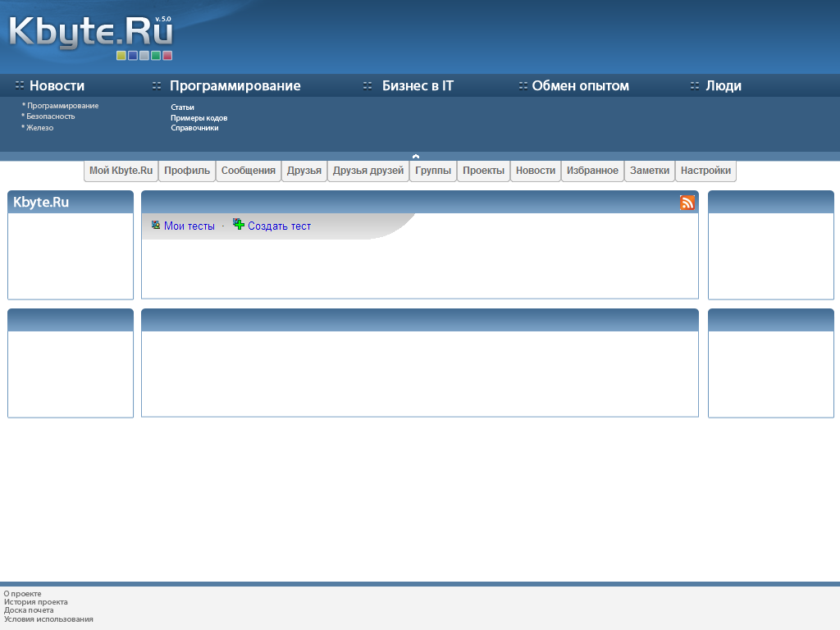
Task: Open the Мои тесты link
Action: [x=189, y=226]
